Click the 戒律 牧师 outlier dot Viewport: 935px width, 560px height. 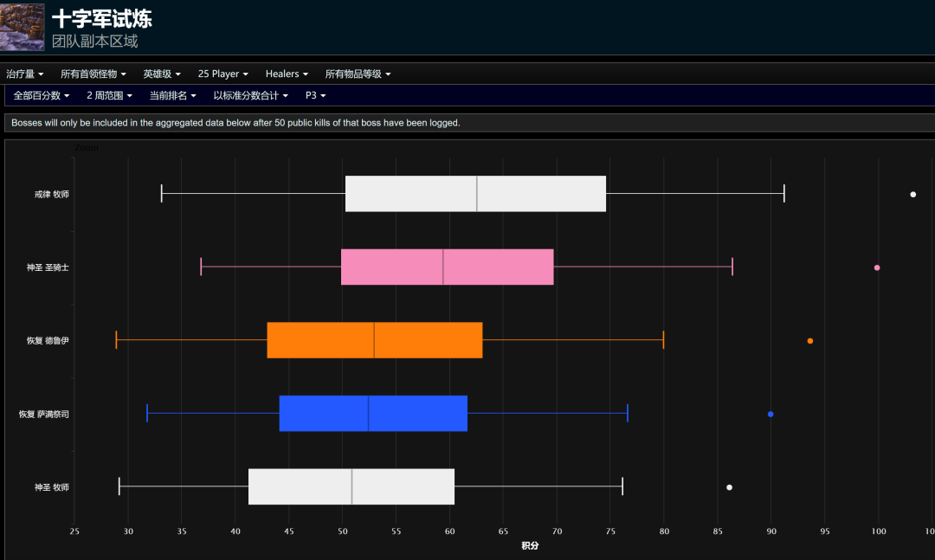coord(913,195)
